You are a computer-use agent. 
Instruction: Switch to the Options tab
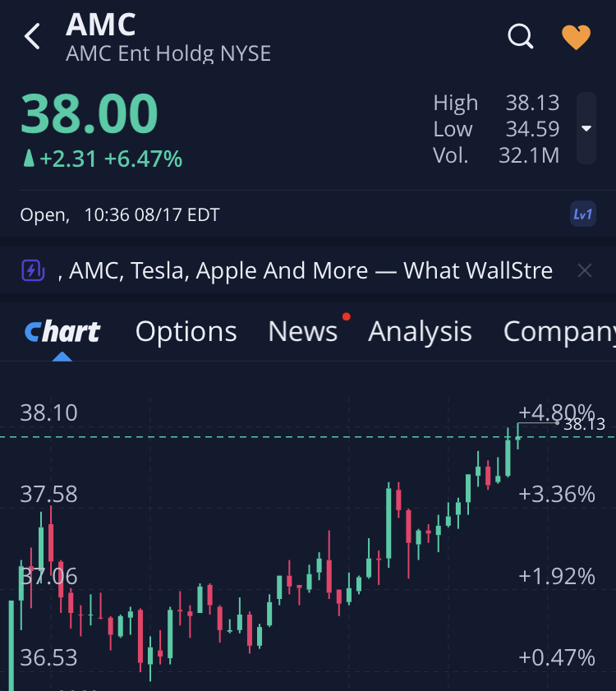[x=186, y=331]
